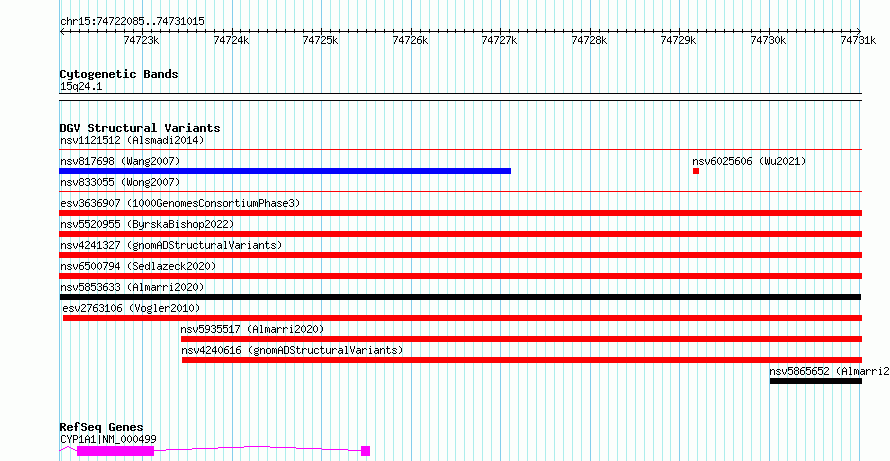Viewport: 890px width, 461px height.
Task: Open the Cytogenetic Bands track heading
Action: pos(119,74)
